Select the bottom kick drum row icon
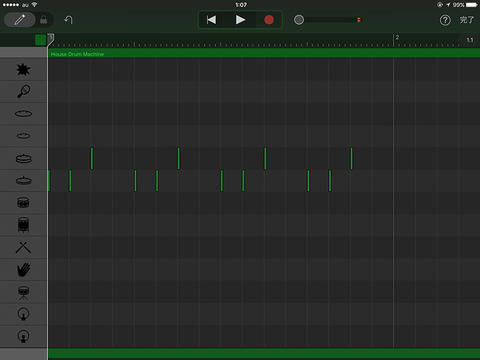 coord(23,336)
